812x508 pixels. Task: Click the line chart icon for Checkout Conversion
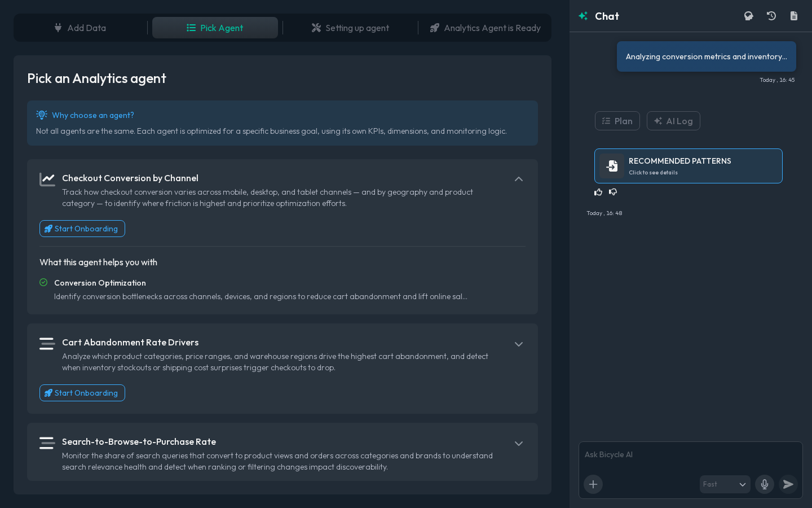47,179
